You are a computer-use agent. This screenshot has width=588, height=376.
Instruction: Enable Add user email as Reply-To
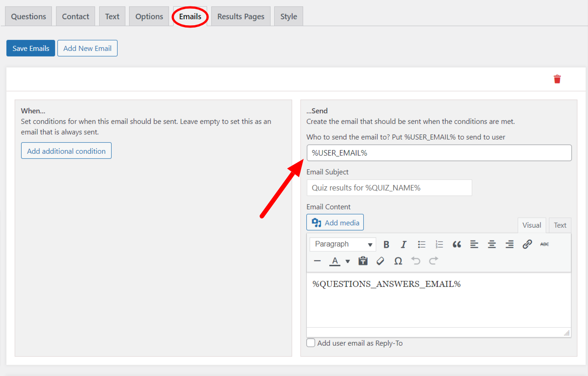click(311, 342)
